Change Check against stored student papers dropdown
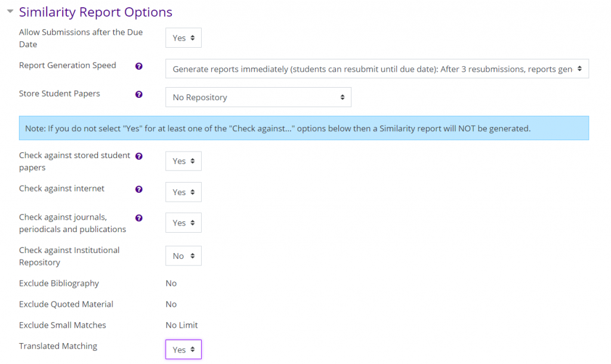611x364 pixels. click(183, 161)
